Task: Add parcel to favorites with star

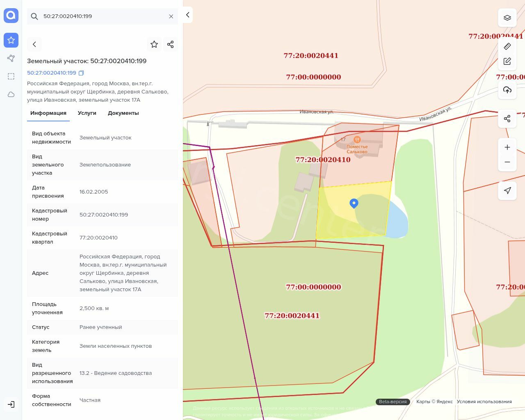Action: [154, 44]
